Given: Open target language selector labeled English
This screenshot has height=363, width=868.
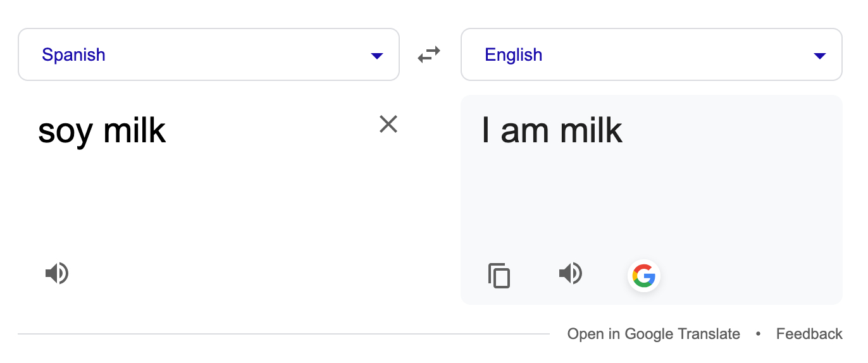Looking at the screenshot, I should tap(513, 55).
